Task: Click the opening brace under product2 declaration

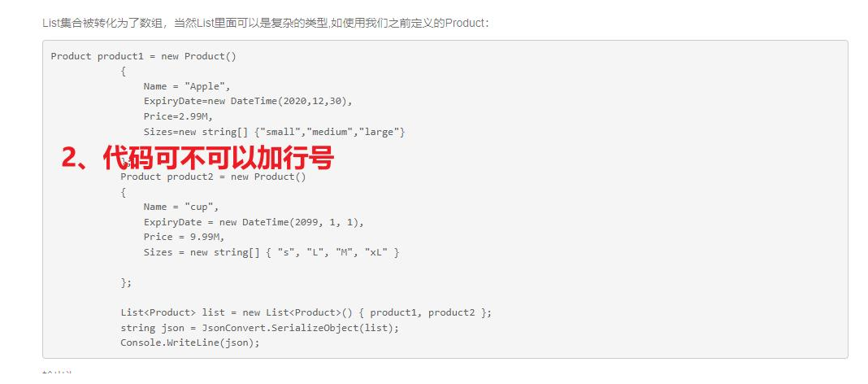Action: [x=124, y=192]
